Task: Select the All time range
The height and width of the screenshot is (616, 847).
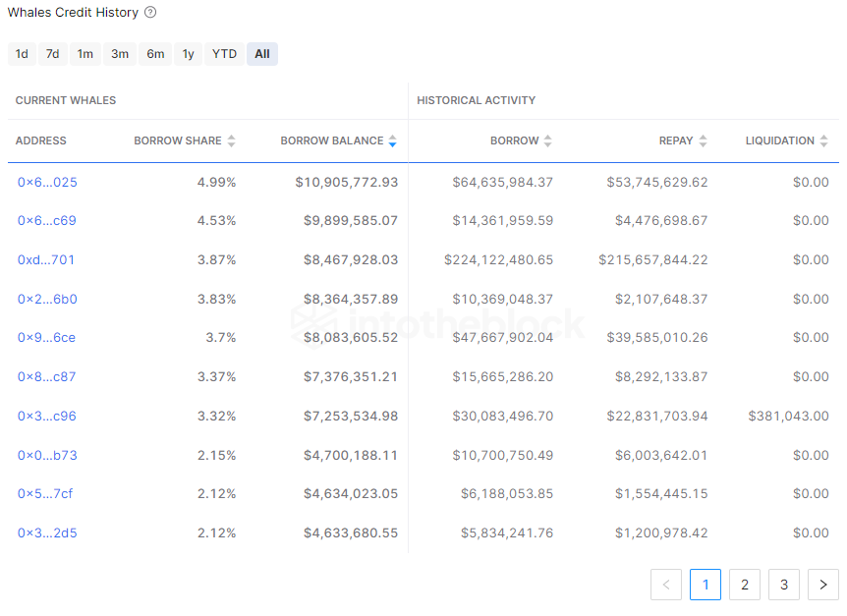Action: [x=262, y=54]
